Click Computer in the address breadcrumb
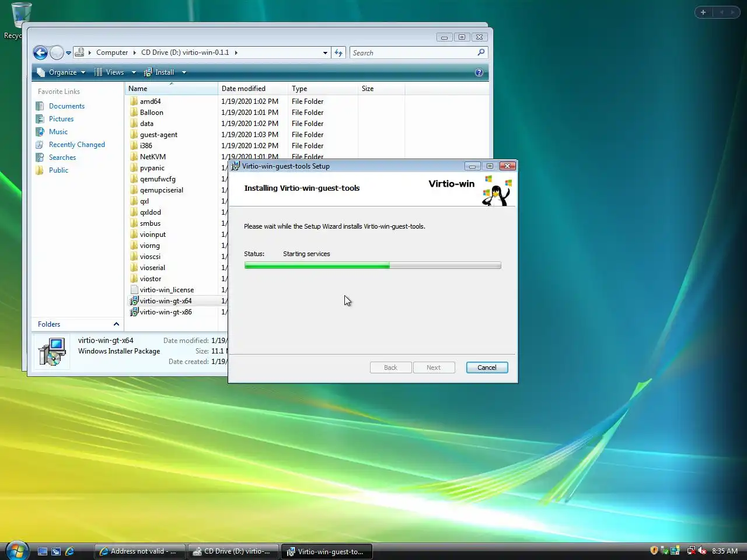This screenshot has height=560, width=747. (112, 52)
